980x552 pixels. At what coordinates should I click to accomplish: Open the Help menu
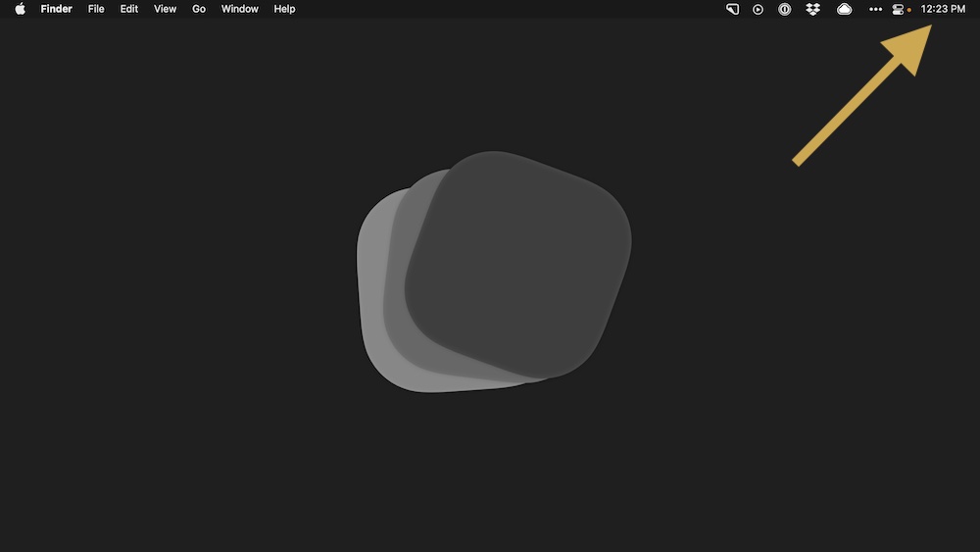point(284,9)
